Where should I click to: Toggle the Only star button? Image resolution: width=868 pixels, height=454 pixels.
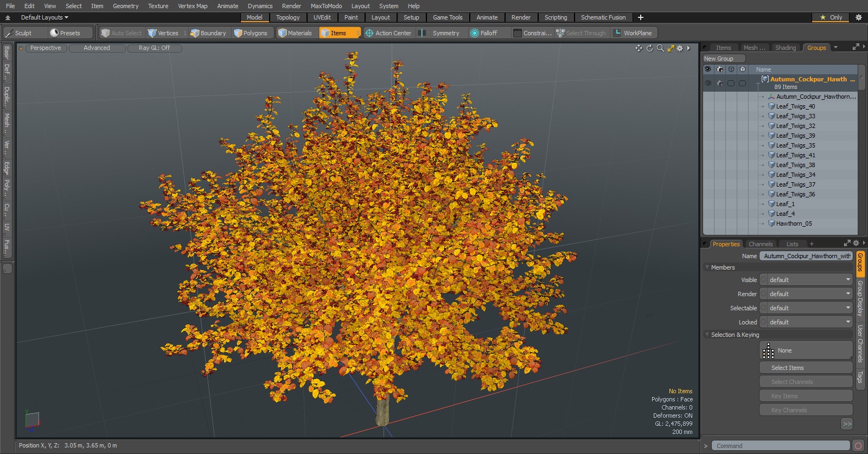832,17
